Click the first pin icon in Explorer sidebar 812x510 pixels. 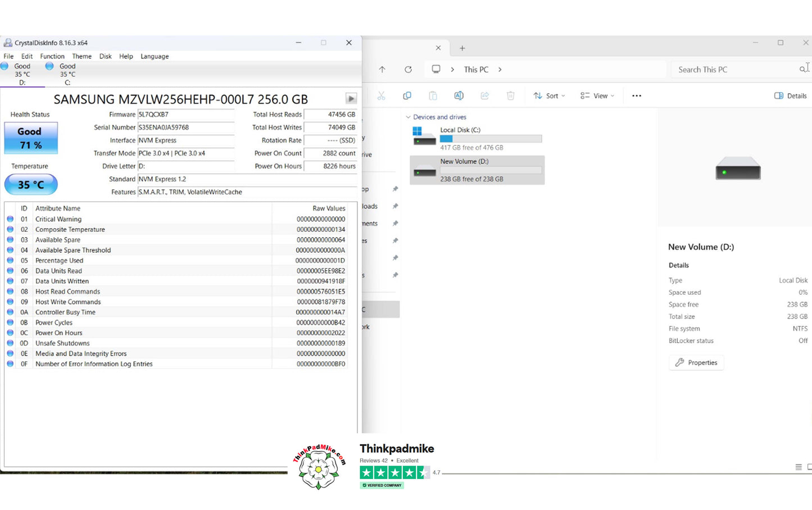[x=395, y=189]
